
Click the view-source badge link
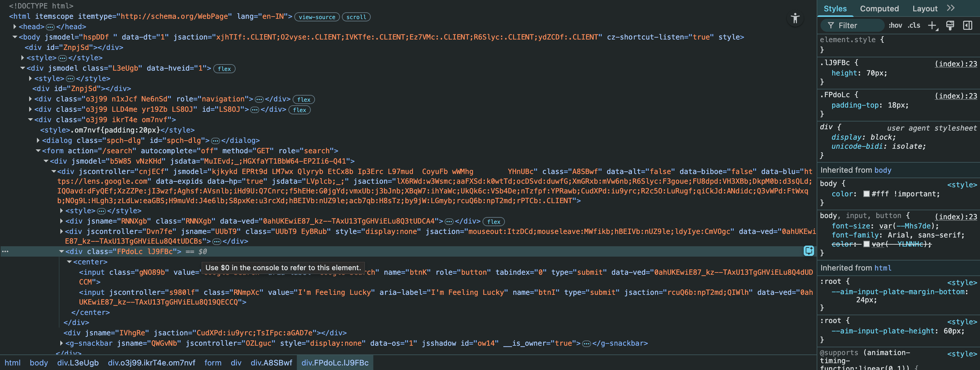[317, 17]
